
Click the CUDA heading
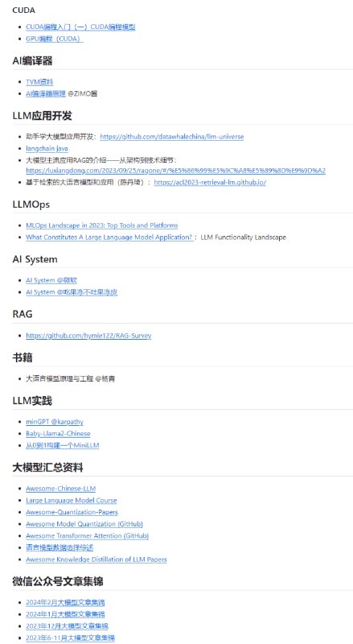(x=24, y=10)
